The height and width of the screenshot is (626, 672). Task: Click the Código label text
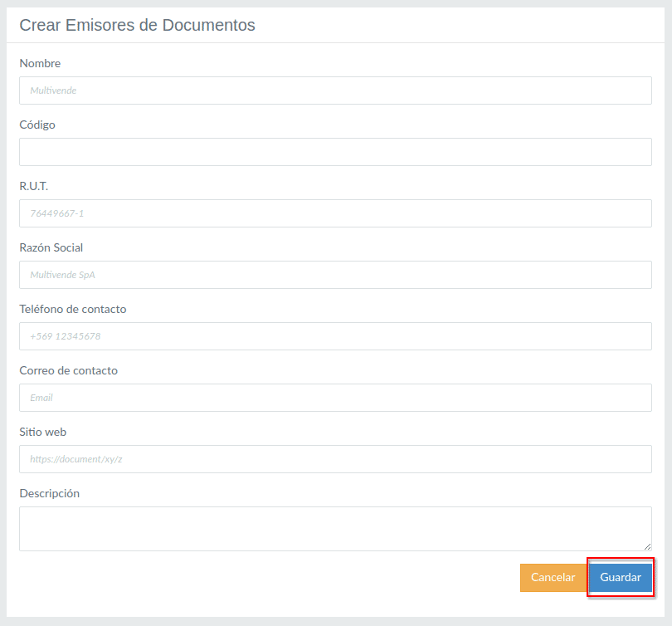pyautogui.click(x=37, y=125)
